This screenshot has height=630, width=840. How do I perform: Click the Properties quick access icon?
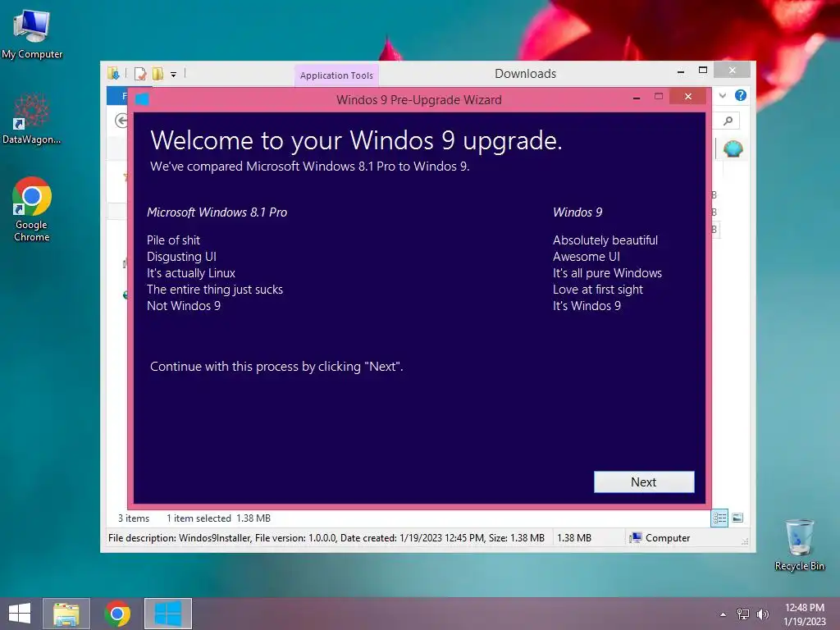(x=140, y=73)
